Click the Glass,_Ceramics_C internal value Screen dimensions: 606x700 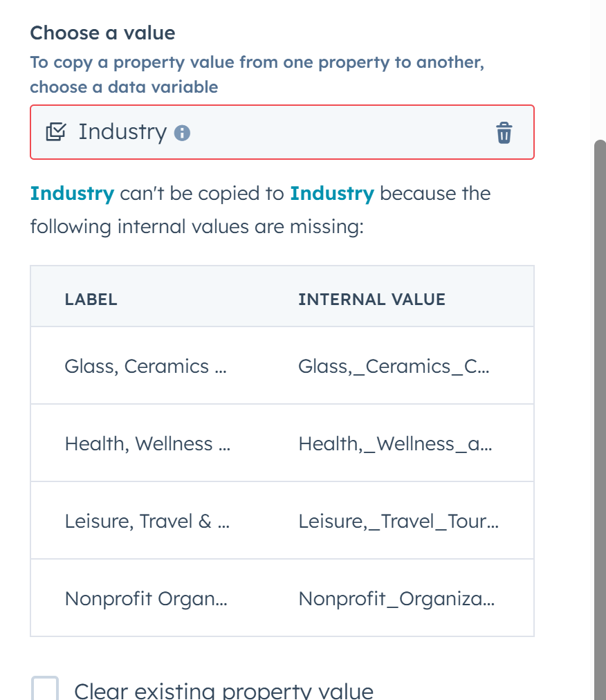point(394,366)
